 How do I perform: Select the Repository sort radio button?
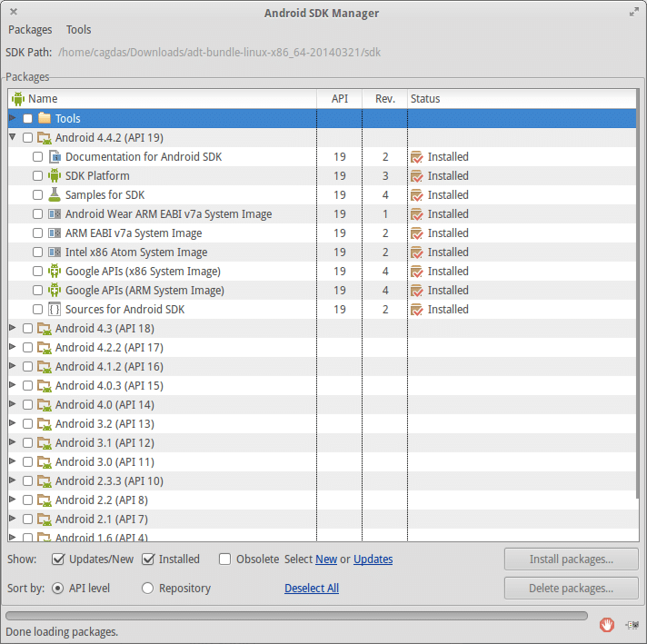tap(147, 588)
